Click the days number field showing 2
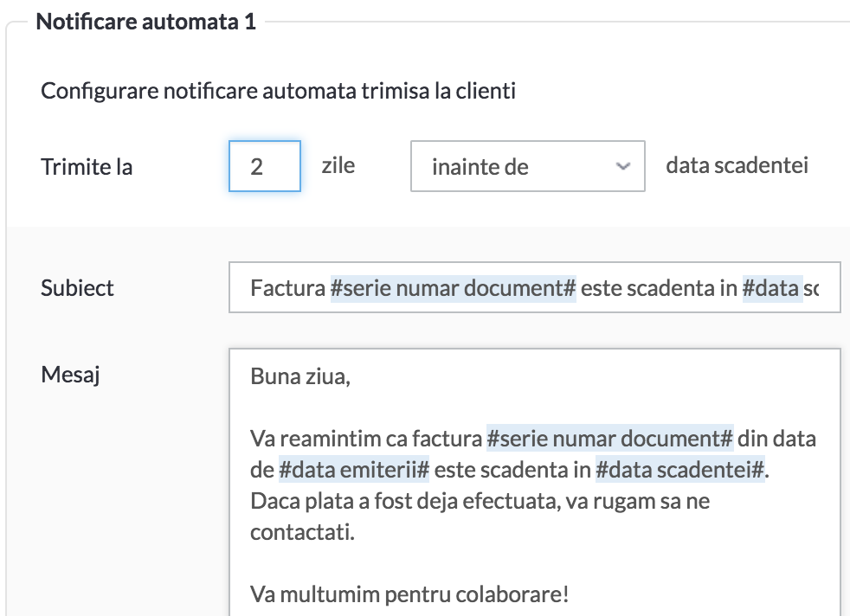This screenshot has width=850, height=616. (264, 166)
